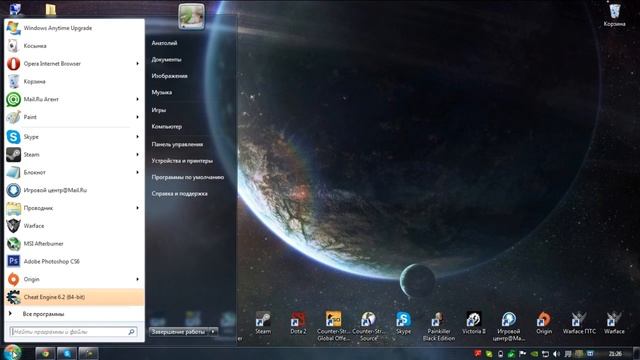This screenshot has height=360, width=640.
Task: Open Панель управления
Action: [177, 144]
